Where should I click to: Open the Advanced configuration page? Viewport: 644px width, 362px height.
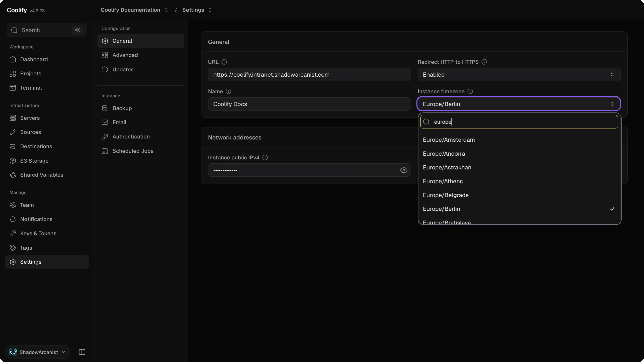click(x=141, y=55)
